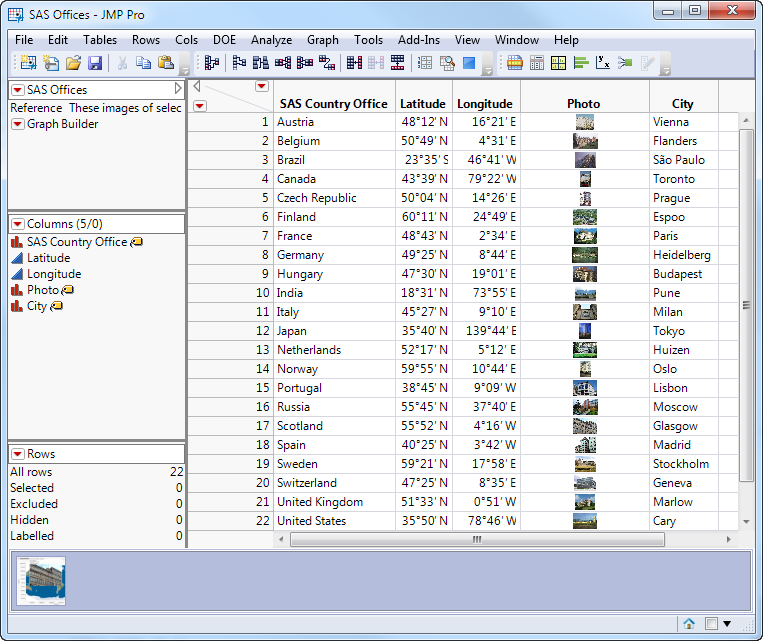
Task: Click the magnifier data search toolbar icon
Action: coord(447,63)
